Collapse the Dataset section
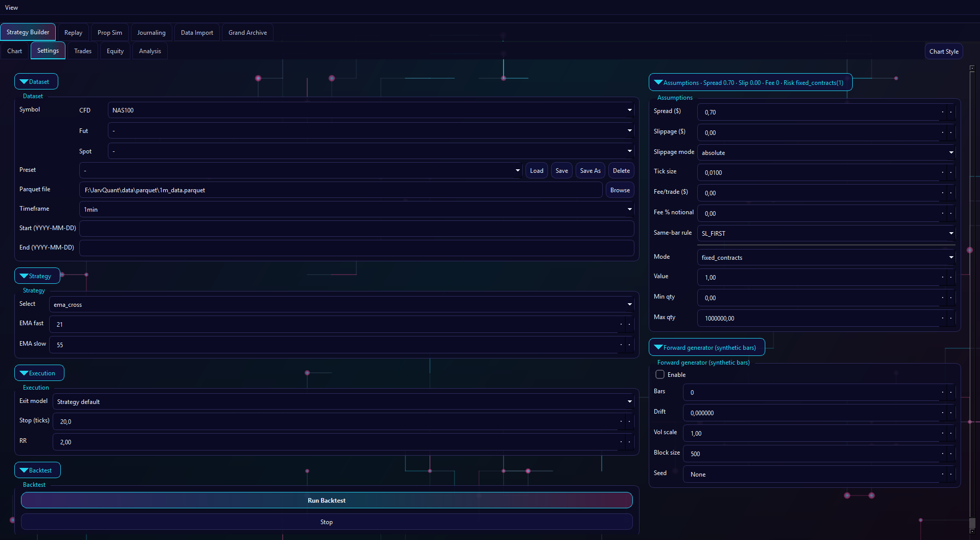The image size is (980, 540). point(36,82)
